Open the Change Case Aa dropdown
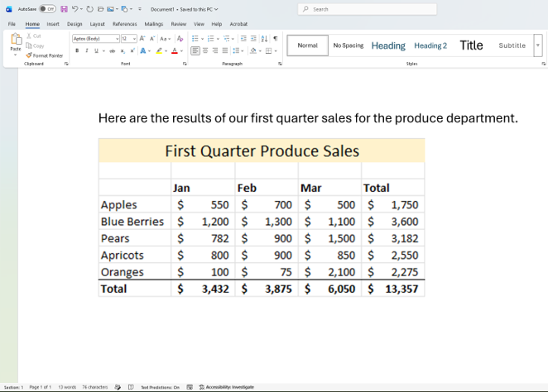 click(x=165, y=38)
